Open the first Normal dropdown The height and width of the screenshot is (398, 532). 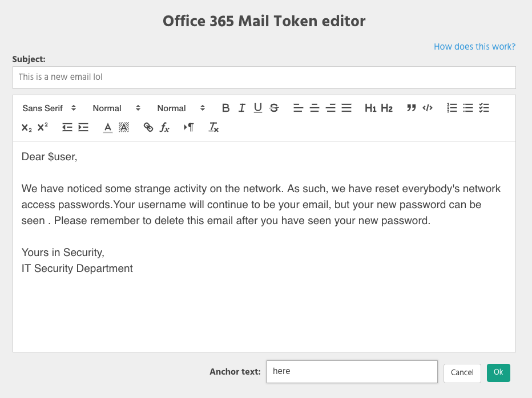pyautogui.click(x=116, y=108)
